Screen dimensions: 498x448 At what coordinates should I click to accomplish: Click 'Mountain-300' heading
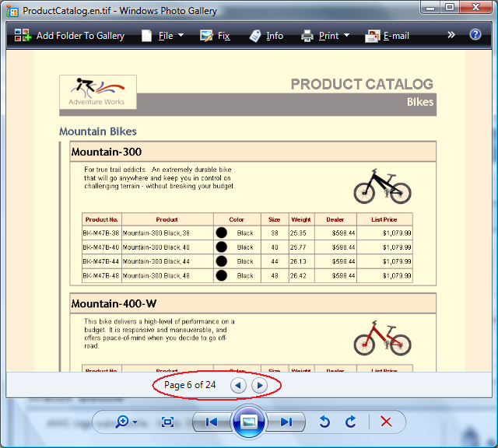(107, 152)
